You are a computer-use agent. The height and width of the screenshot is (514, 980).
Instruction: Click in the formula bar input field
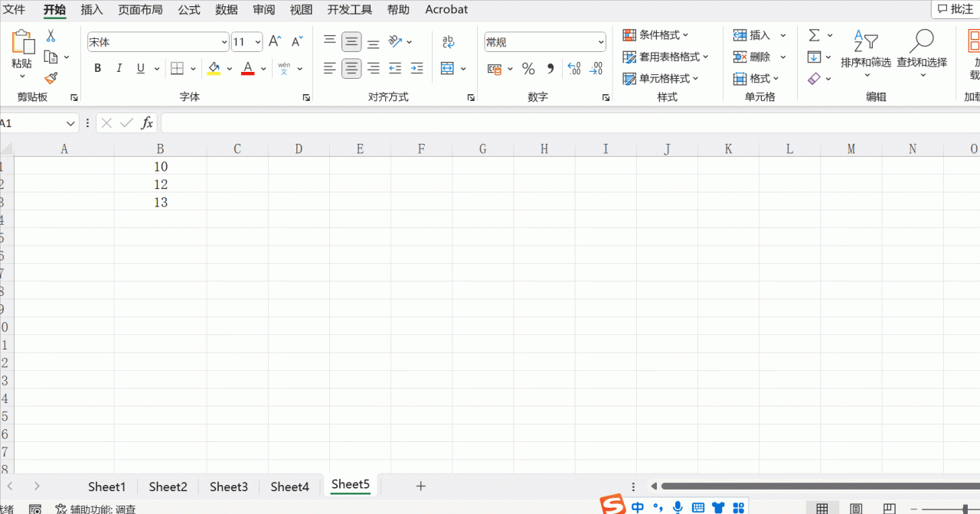pos(570,122)
